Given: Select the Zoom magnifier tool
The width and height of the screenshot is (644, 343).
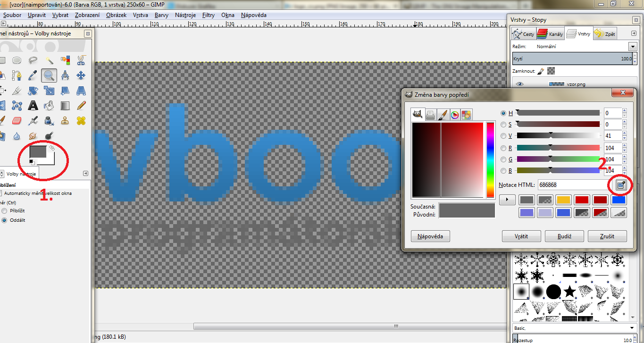Looking at the screenshot, I should [49, 75].
